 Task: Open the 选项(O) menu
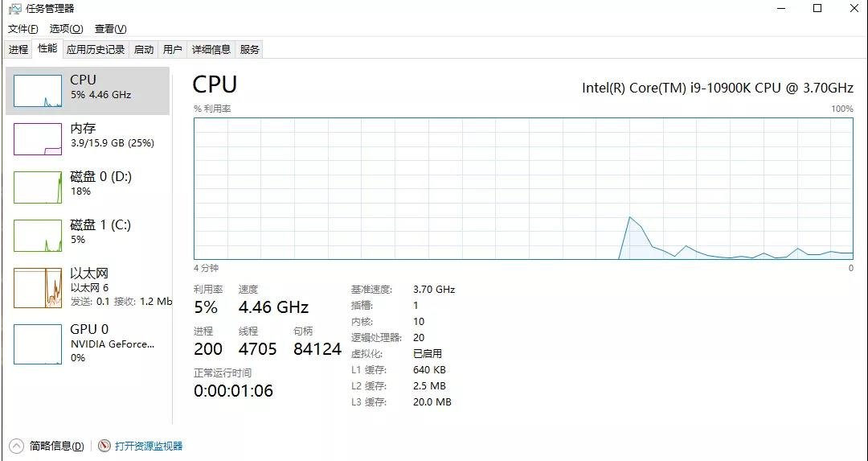pos(66,29)
